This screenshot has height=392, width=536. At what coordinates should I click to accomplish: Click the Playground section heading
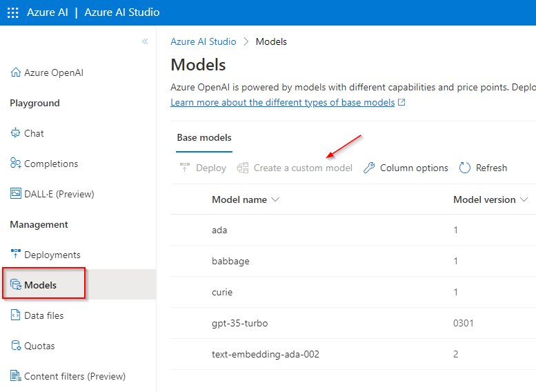[35, 103]
